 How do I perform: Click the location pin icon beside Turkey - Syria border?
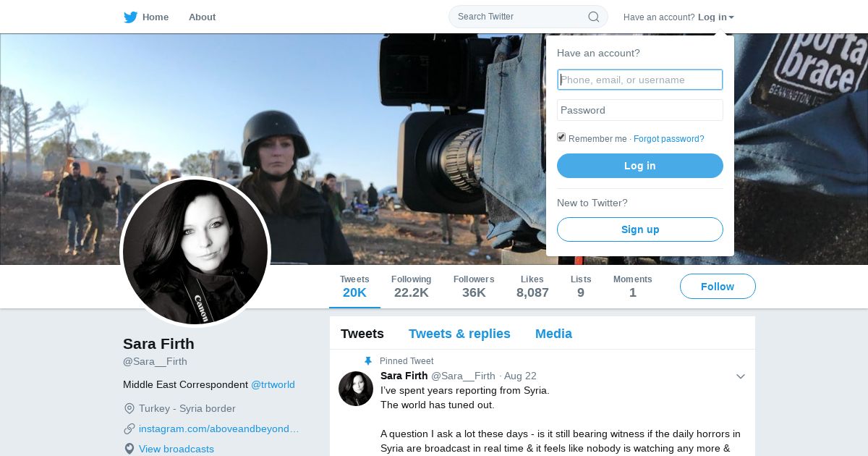click(129, 408)
